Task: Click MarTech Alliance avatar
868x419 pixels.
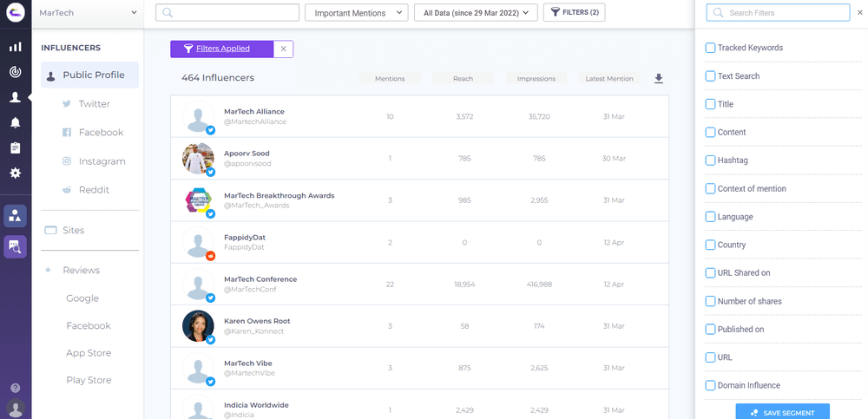Action: (x=198, y=117)
